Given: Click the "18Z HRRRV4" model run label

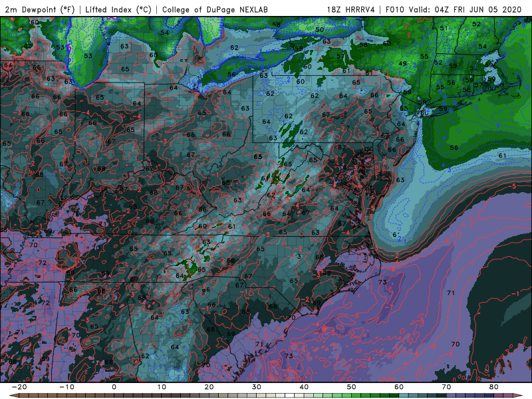Looking at the screenshot, I should click(351, 9).
